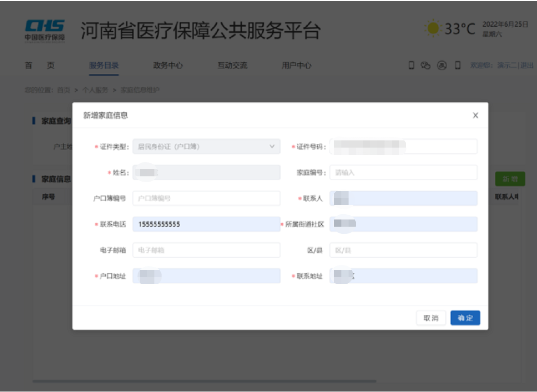Click the app download phone icon

[x=458, y=66]
